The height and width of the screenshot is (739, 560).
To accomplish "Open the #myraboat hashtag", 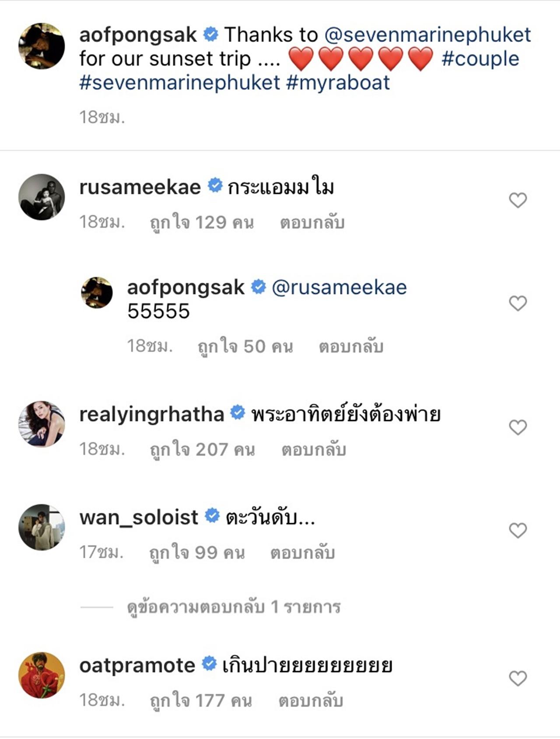I will tap(338, 83).
